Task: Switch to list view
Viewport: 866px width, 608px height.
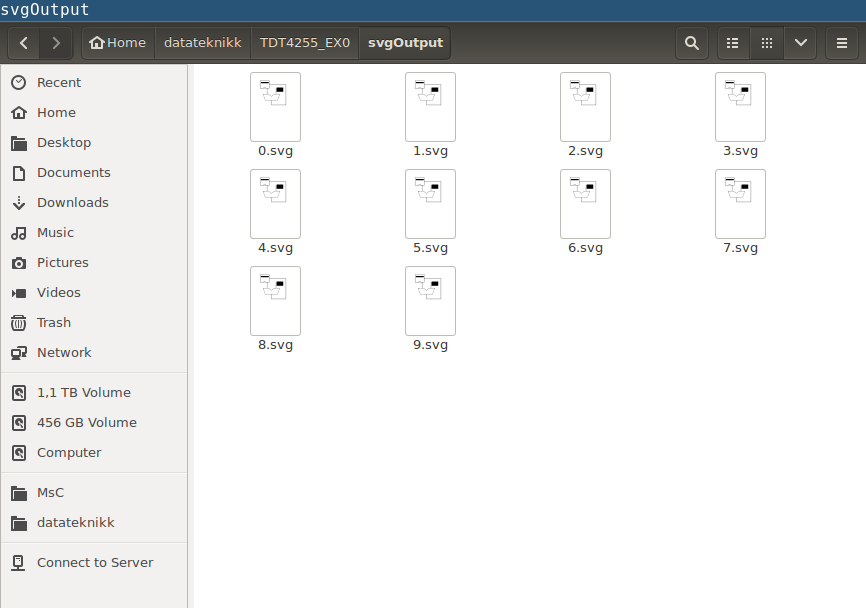Action: 733,43
